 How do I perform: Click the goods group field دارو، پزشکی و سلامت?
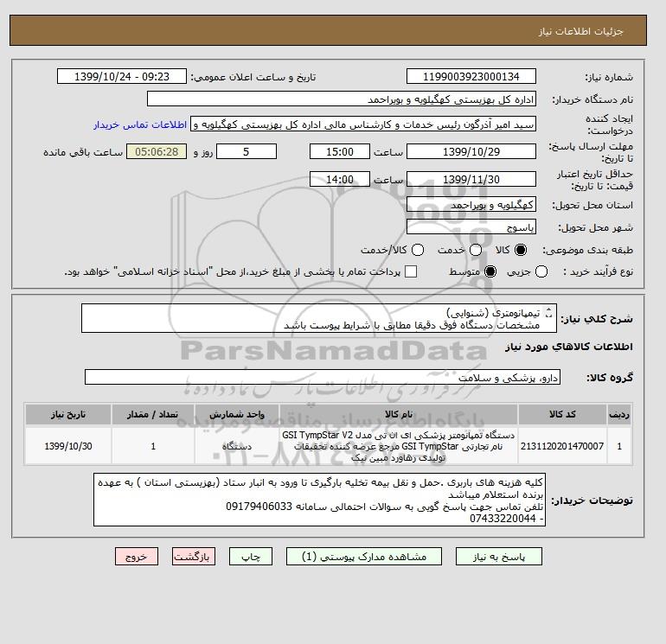click(323, 377)
